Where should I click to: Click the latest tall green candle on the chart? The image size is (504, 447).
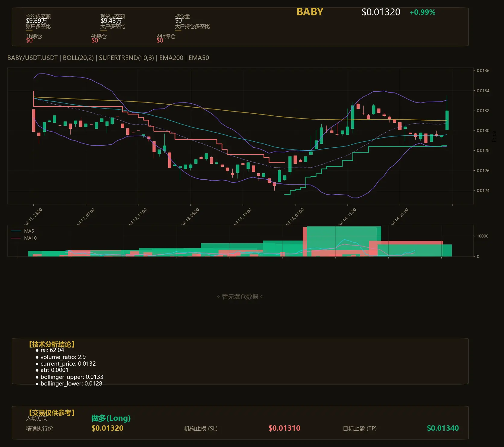(447, 120)
